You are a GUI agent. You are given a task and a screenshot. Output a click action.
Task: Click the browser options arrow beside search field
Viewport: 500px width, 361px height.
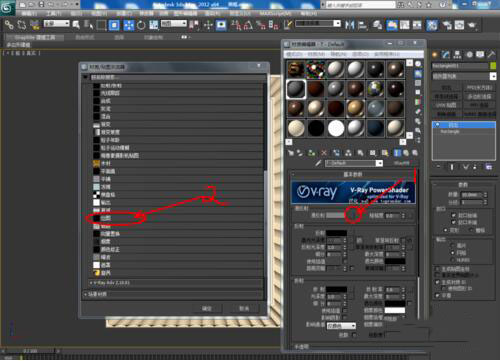pos(86,77)
